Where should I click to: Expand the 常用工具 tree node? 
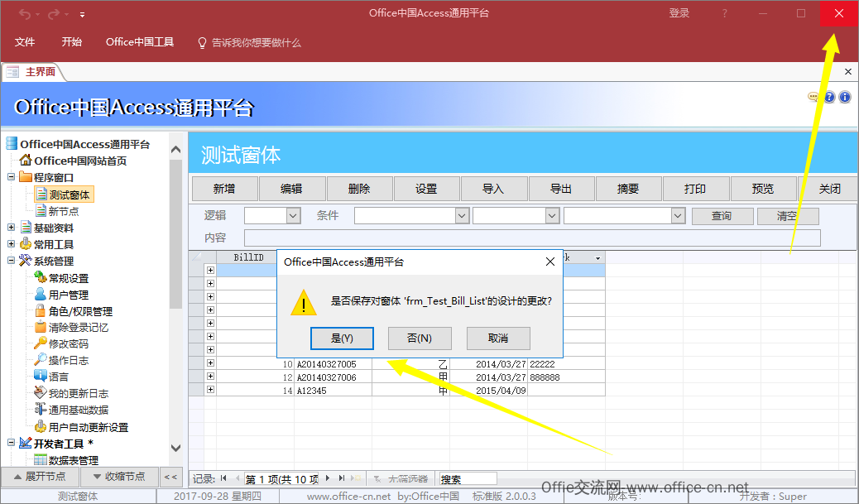tap(11, 244)
